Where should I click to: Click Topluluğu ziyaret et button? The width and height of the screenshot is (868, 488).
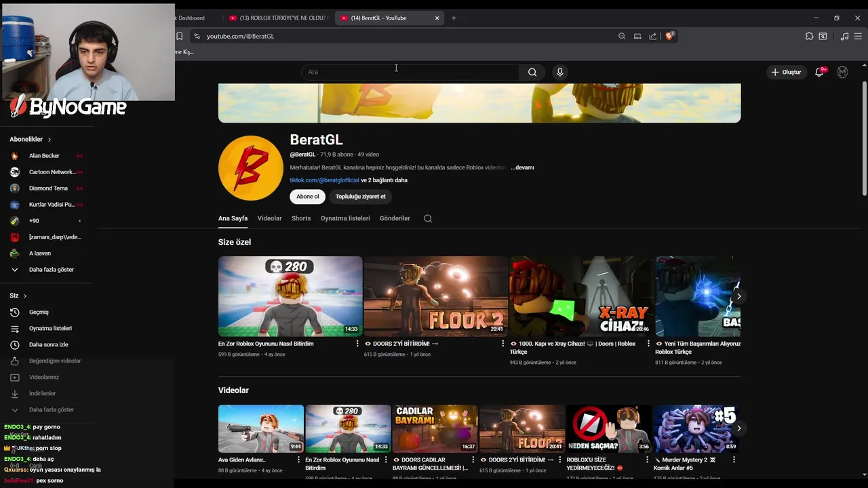coord(360,197)
